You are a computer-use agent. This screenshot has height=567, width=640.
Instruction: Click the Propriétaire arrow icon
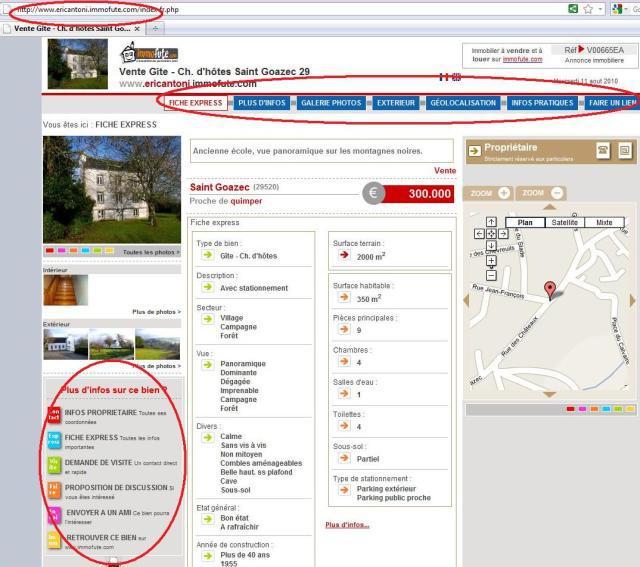[x=474, y=151]
